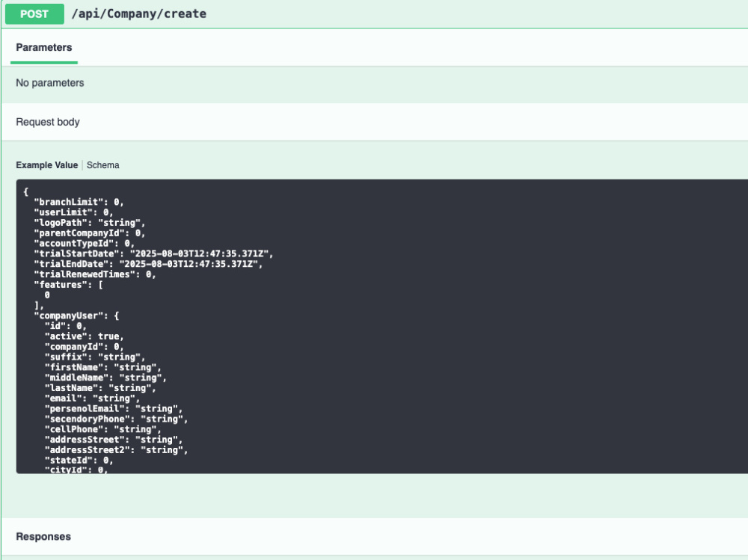
Task: Click the opening brace of the JSON example
Action: (25, 191)
